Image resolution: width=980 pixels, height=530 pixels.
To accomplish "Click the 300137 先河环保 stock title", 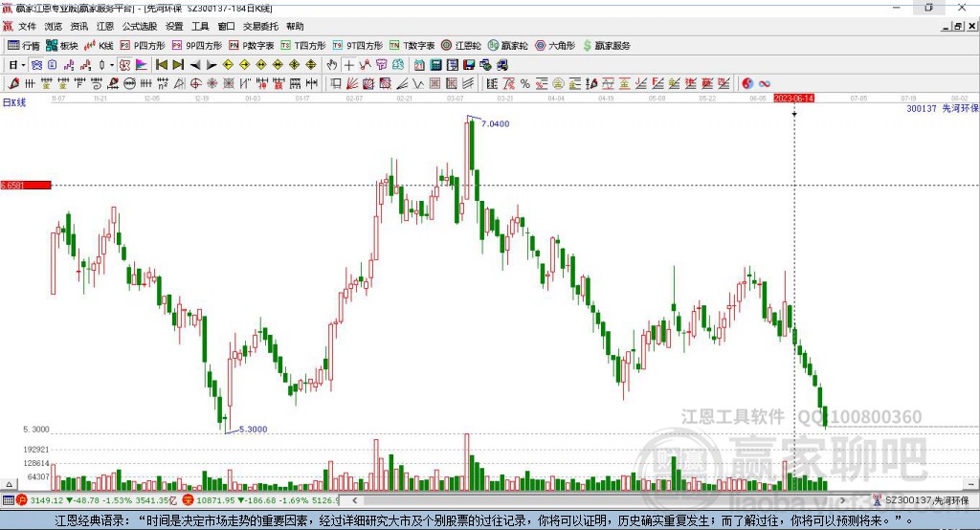I will coord(943,108).
